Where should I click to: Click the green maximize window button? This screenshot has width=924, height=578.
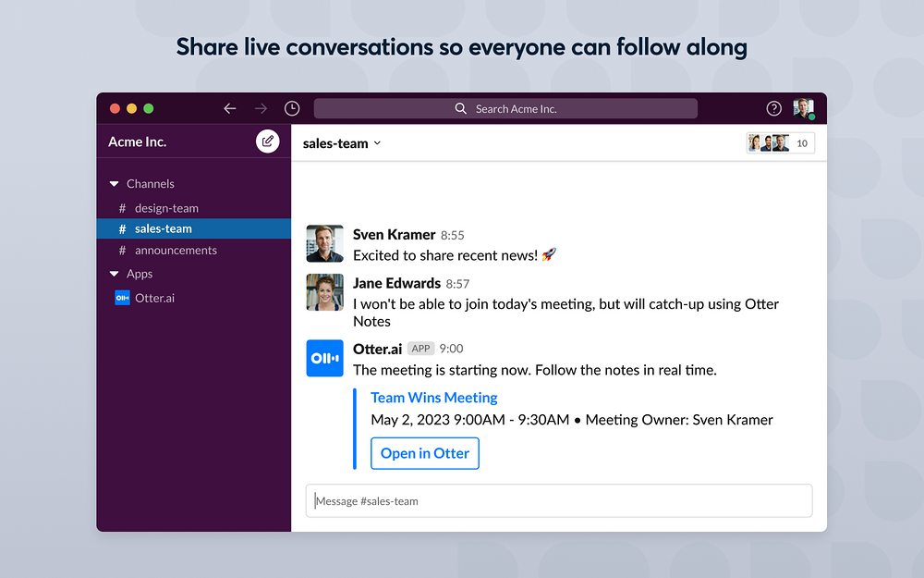pyautogui.click(x=149, y=108)
